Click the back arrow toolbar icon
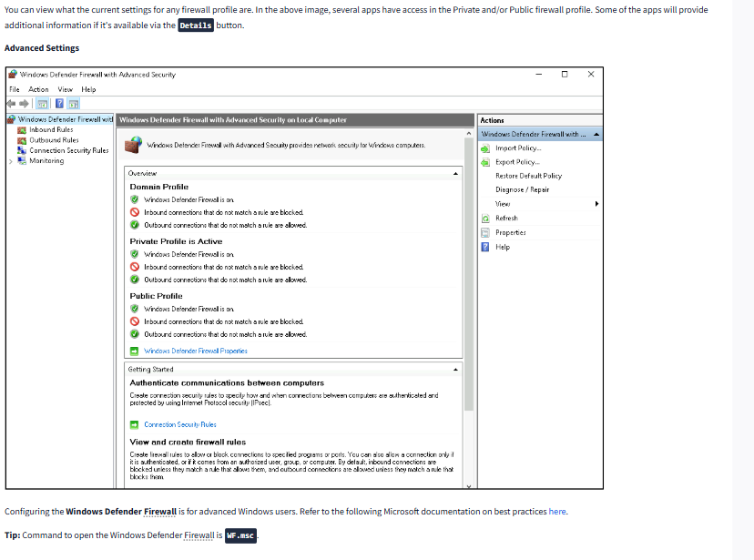 [x=12, y=104]
